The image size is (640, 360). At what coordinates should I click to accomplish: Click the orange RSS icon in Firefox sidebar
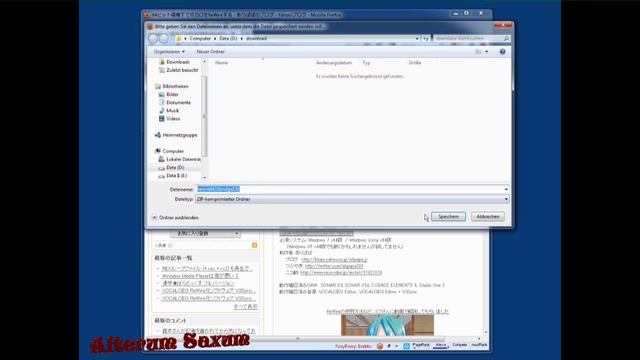[x=254, y=245]
